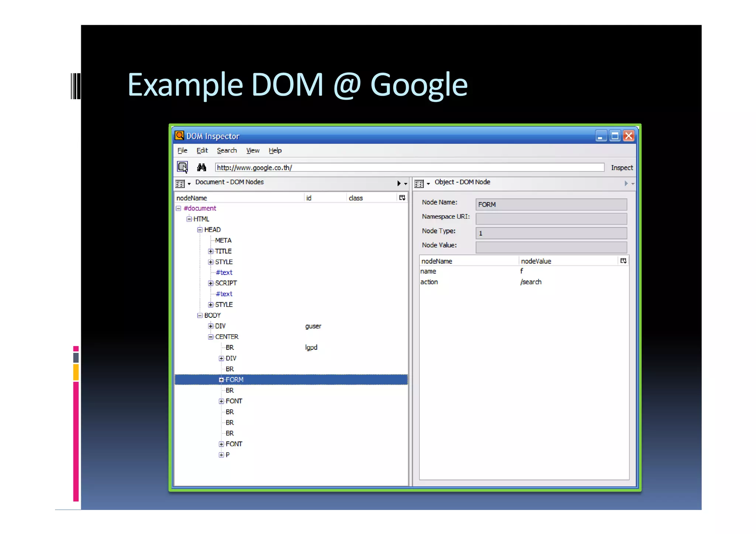The width and height of the screenshot is (756, 534).
Task: Maximize the DOM Inspector window
Action: (615, 136)
